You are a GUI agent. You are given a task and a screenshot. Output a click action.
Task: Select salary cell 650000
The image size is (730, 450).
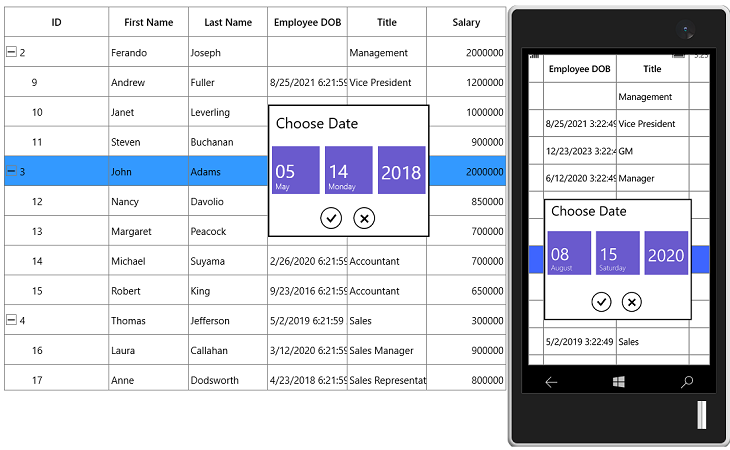466,290
